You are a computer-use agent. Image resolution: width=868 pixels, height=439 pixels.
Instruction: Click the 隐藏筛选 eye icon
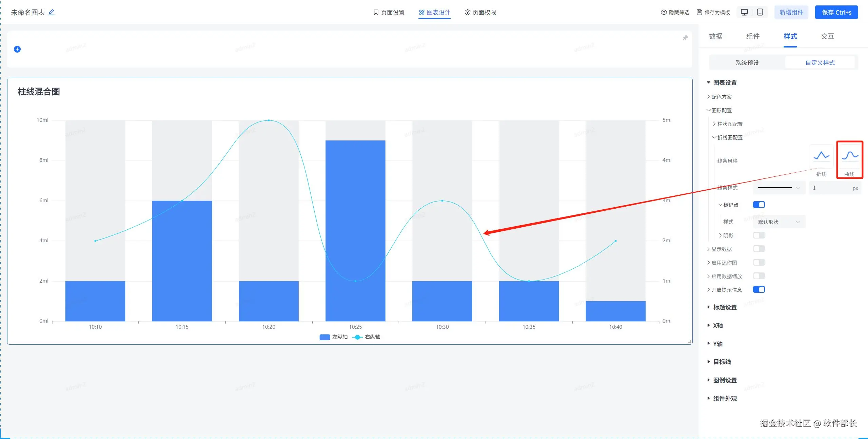pyautogui.click(x=664, y=12)
